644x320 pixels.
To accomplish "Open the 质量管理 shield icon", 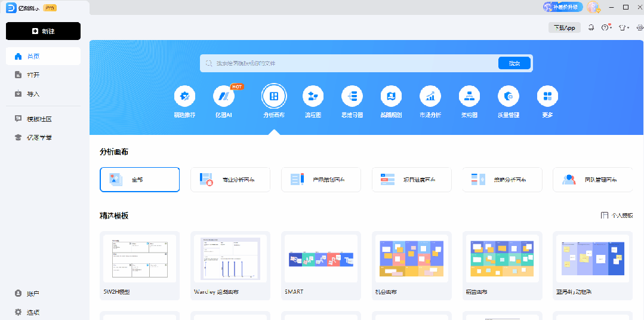I will (x=509, y=96).
